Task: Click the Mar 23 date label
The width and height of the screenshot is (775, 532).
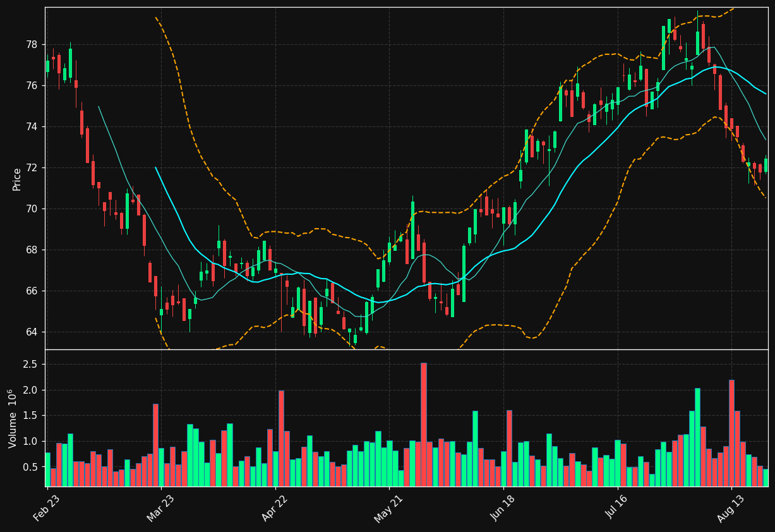Action: (x=160, y=508)
